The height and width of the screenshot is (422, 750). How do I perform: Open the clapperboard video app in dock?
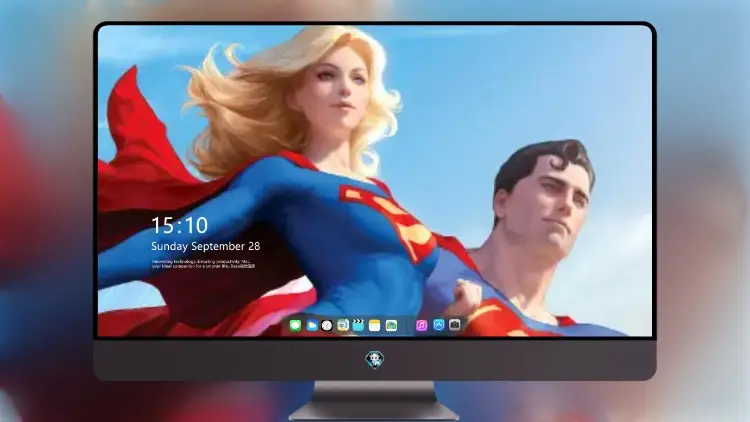coord(358,326)
